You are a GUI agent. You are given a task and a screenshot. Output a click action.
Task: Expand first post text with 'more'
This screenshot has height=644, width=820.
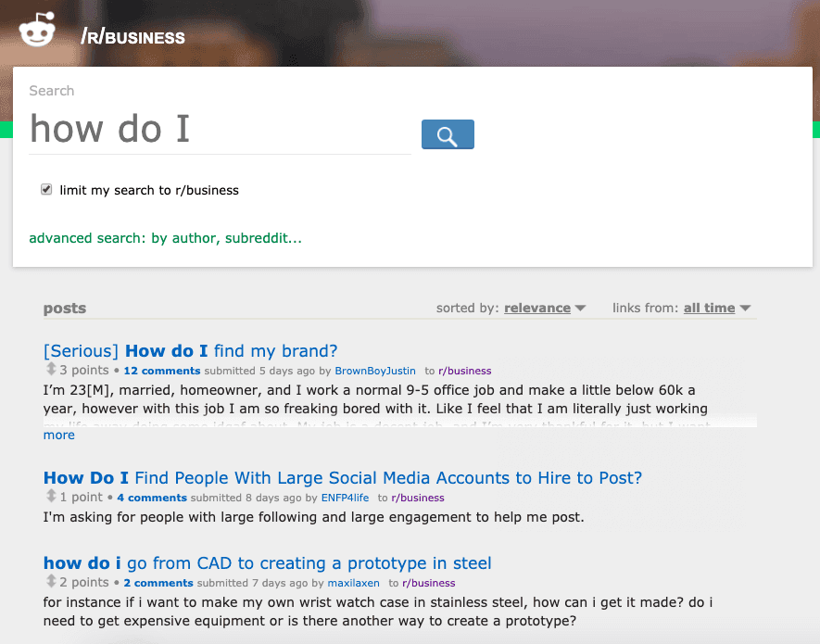pyautogui.click(x=58, y=435)
